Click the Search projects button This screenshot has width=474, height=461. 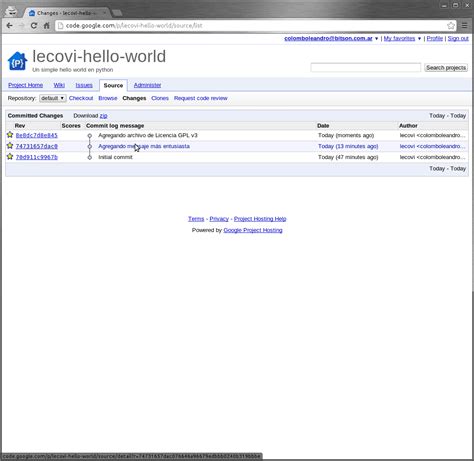pyautogui.click(x=446, y=68)
